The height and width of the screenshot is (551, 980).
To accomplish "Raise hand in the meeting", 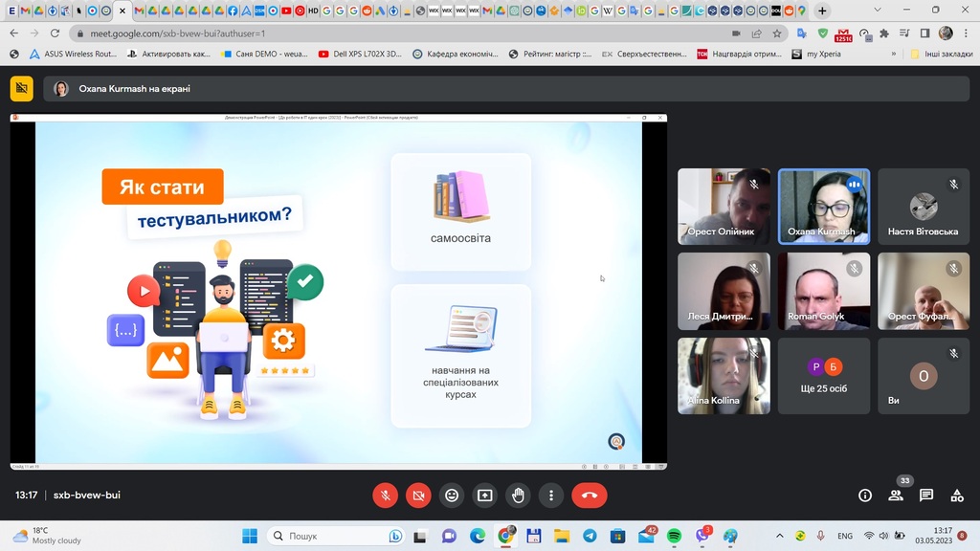I will coord(518,496).
